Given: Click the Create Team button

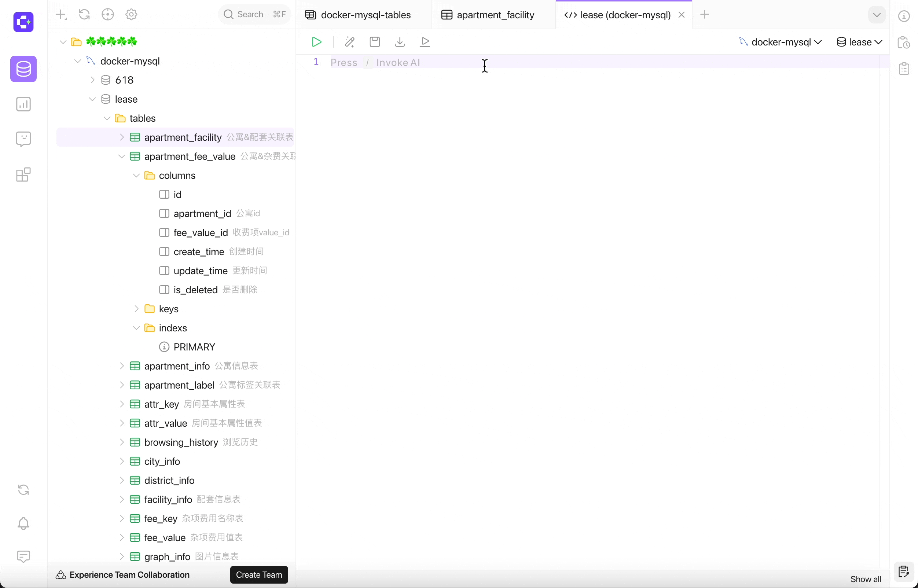Looking at the screenshot, I should pos(259,575).
